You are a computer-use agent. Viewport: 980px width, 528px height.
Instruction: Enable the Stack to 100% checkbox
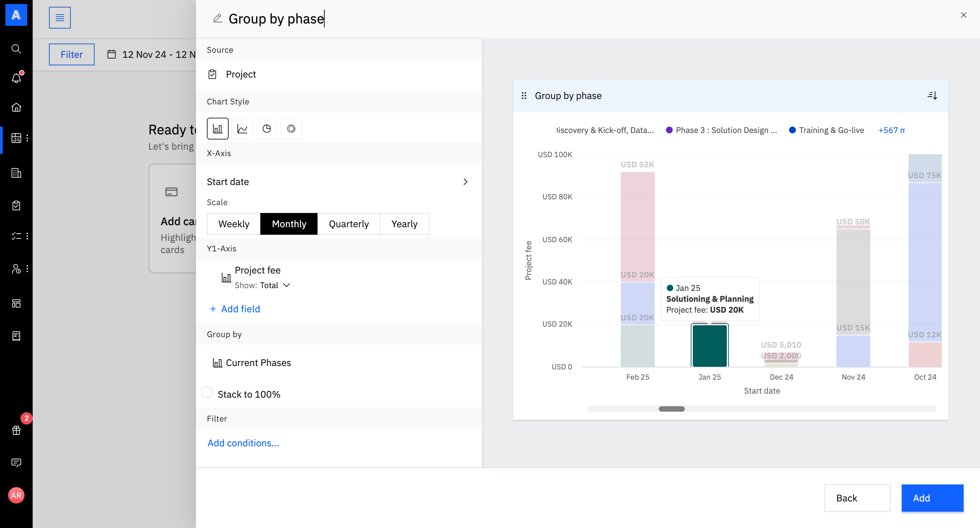click(x=207, y=392)
